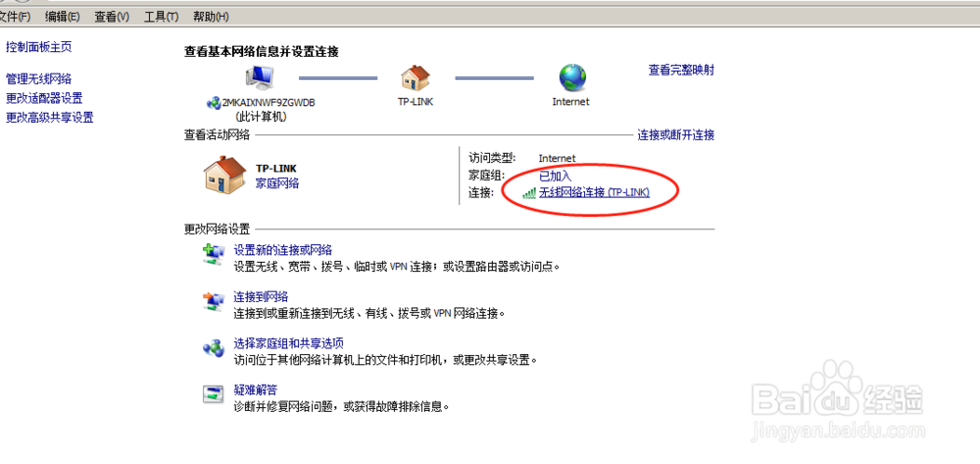Click the Internet globe icon
The width and height of the screenshot is (980, 464).
571,78
